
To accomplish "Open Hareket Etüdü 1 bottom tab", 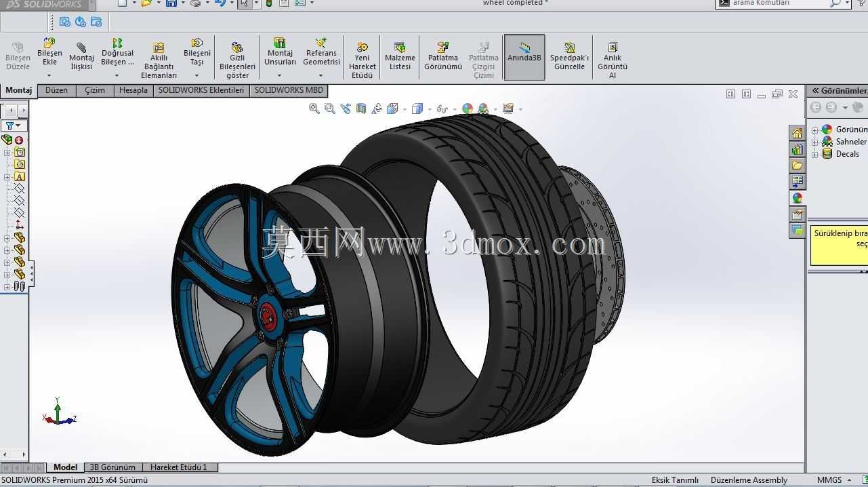I will click(x=179, y=467).
